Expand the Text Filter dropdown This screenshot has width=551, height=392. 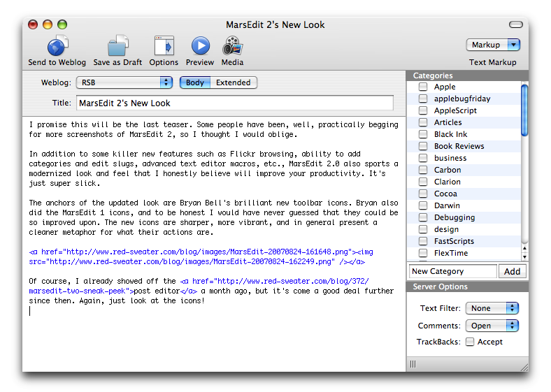(494, 308)
